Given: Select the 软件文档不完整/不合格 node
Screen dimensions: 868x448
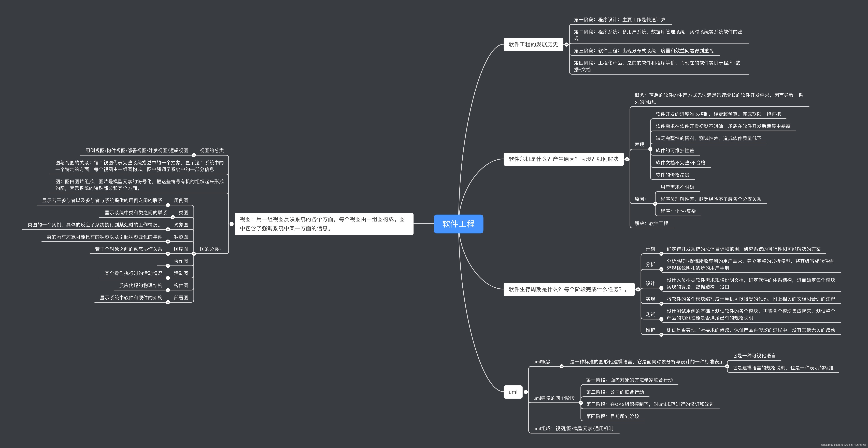Looking at the screenshot, I should pyautogui.click(x=680, y=162).
